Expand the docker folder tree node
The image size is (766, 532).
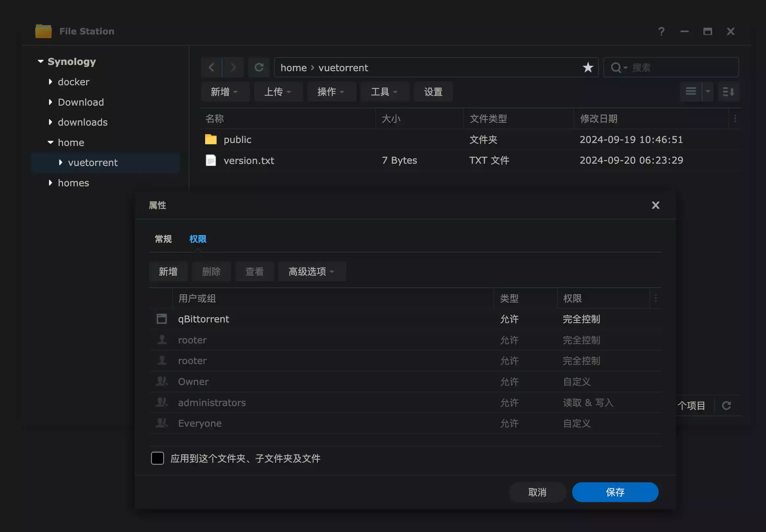[50, 82]
